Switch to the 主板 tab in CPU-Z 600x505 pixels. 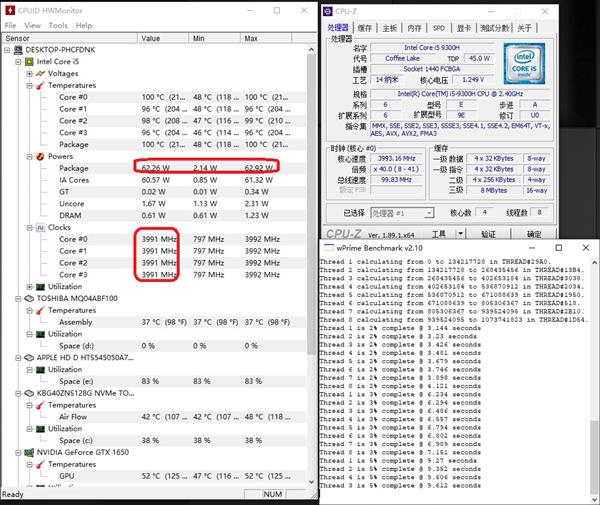pos(390,28)
